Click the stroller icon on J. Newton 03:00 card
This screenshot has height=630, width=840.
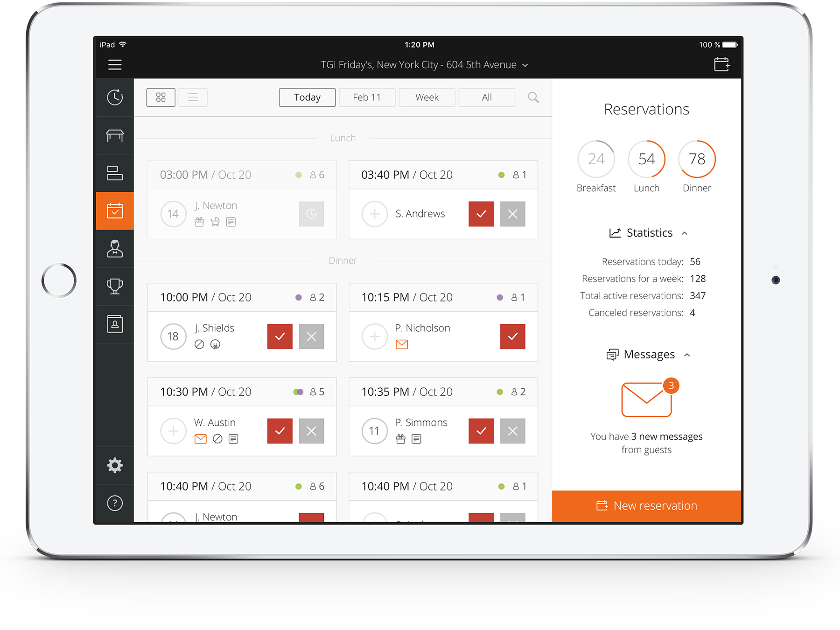click(x=215, y=222)
